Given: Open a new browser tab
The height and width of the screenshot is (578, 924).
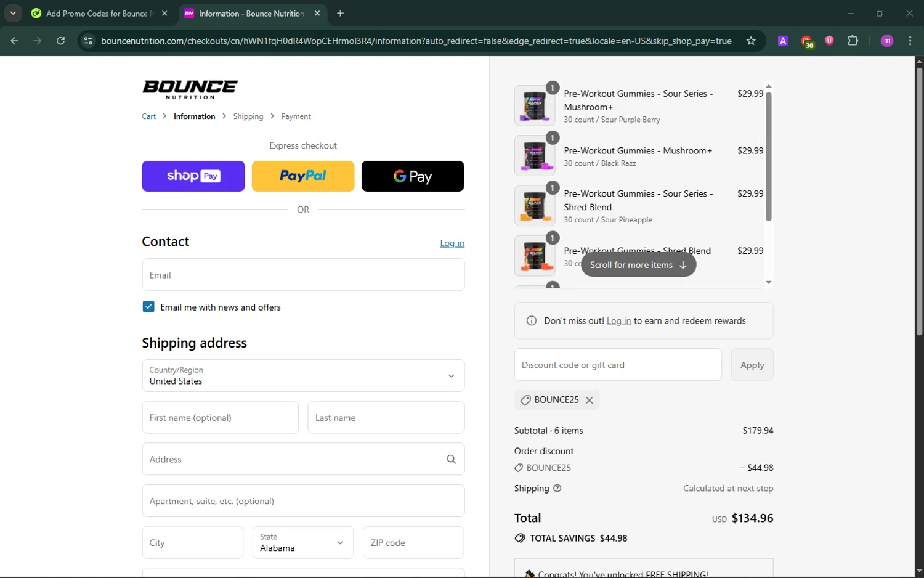Looking at the screenshot, I should [x=340, y=13].
